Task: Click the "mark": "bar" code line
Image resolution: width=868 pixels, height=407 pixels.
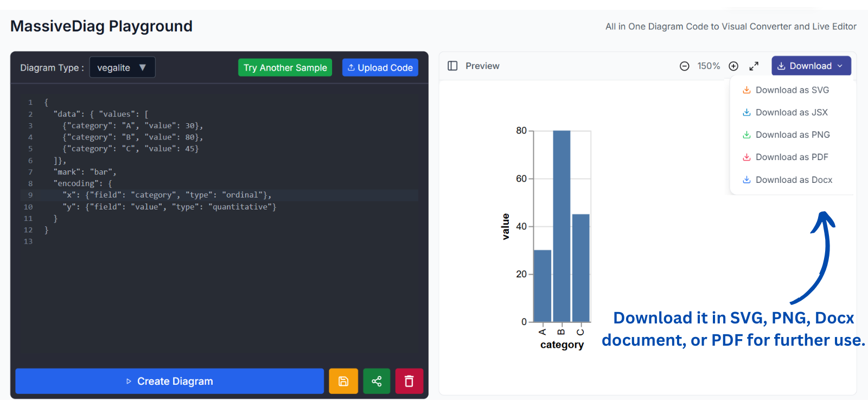Action: [85, 172]
